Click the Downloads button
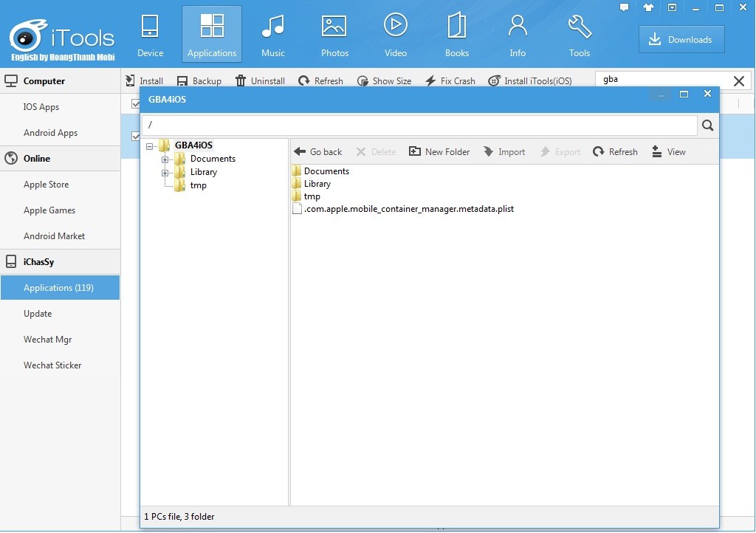Viewport: 756px width, 533px height. (x=681, y=40)
